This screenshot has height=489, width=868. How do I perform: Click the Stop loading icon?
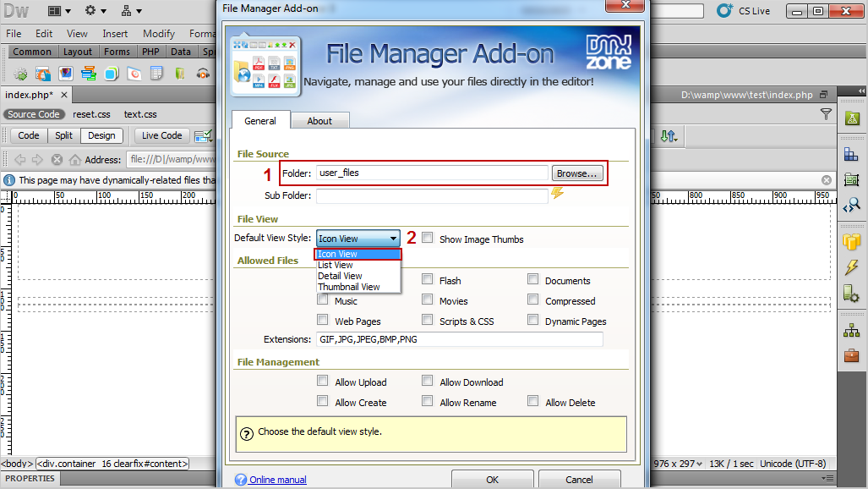point(57,160)
